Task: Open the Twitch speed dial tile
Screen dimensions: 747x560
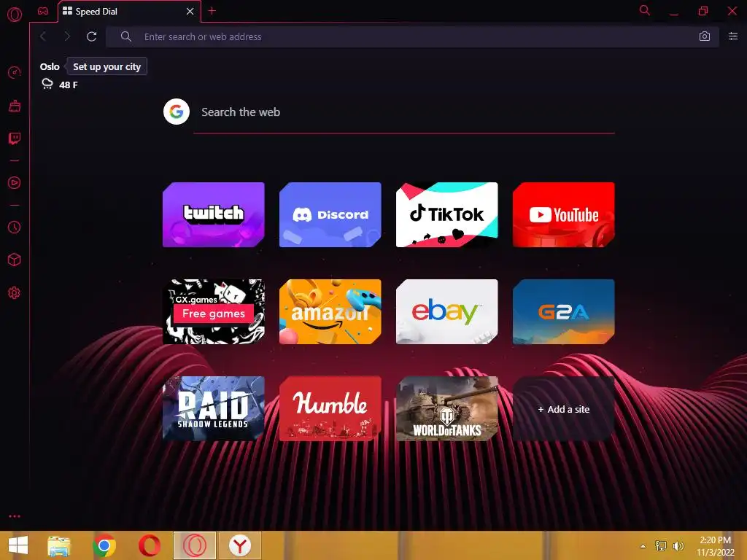Action: pos(214,215)
